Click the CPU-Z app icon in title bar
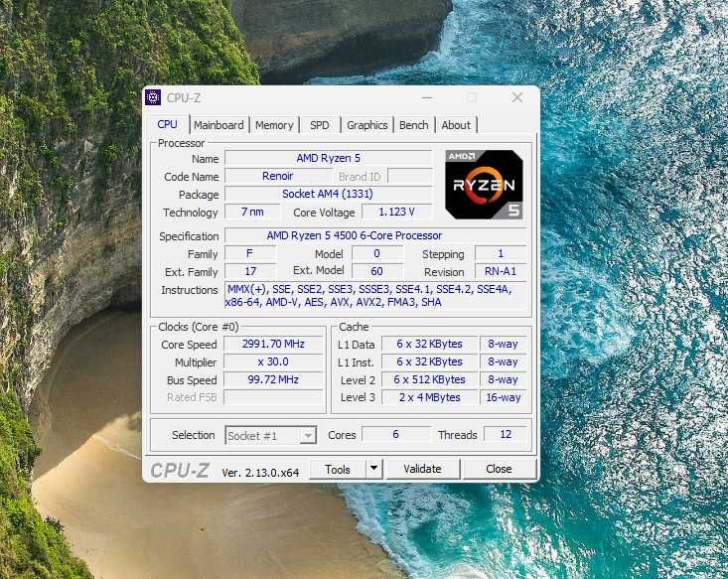Viewport: 728px width, 579px height. point(153,98)
